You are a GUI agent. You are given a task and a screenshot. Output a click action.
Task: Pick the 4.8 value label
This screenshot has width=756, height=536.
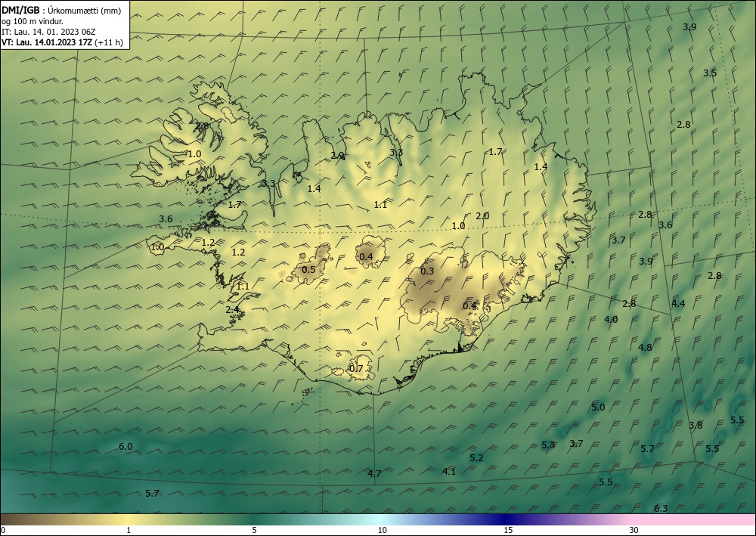click(645, 348)
